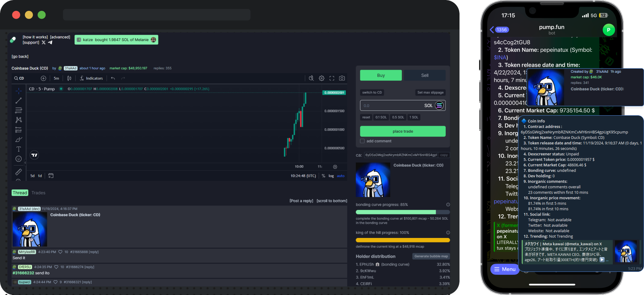Toggle auto scale on the chart
The image size is (644, 295).
341,176
